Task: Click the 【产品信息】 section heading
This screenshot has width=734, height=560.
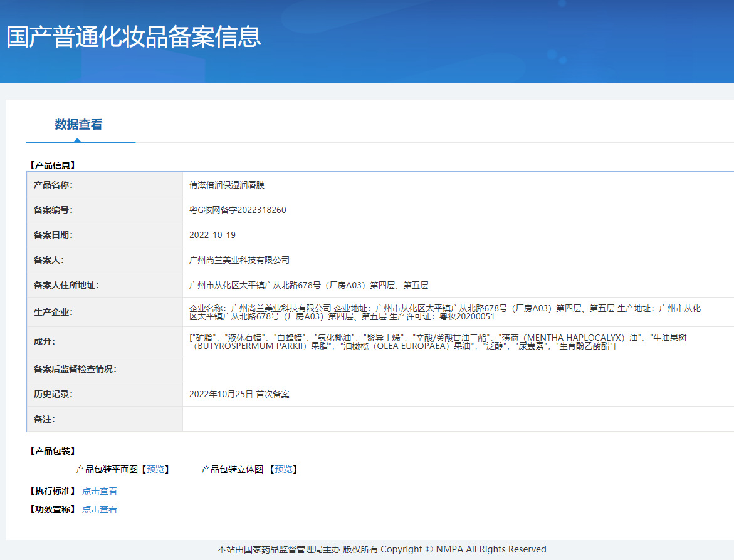Action: click(52, 165)
